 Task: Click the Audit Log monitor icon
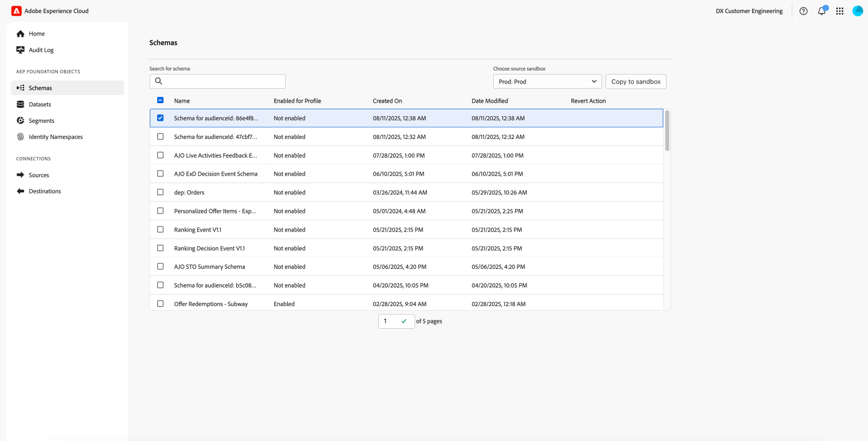coord(21,50)
